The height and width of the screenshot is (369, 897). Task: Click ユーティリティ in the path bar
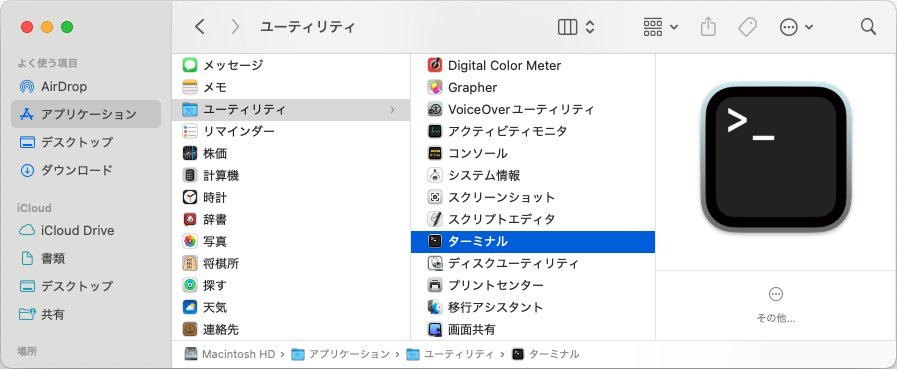(450, 354)
